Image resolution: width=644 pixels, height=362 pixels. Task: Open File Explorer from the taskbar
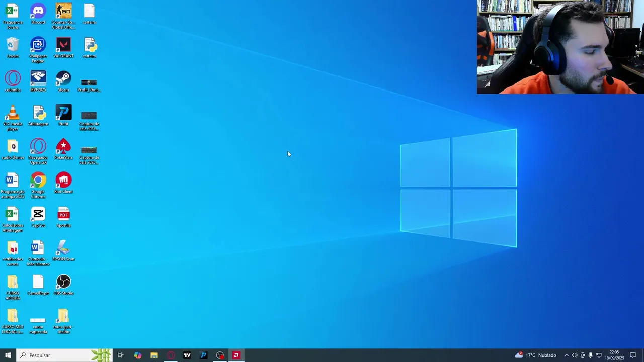point(154,355)
